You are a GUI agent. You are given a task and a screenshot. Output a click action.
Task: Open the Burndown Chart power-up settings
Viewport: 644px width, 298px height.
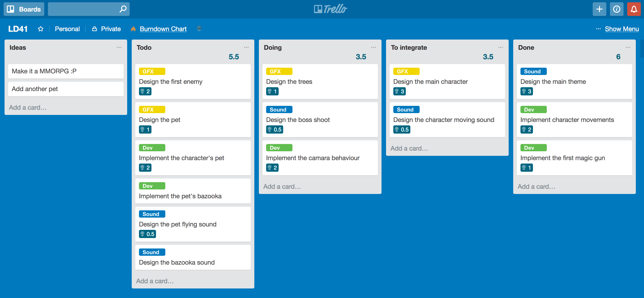(199, 29)
